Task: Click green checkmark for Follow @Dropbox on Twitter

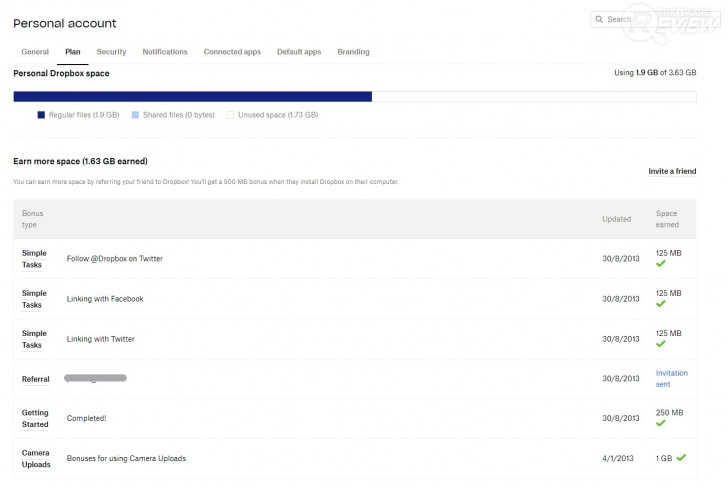Action: (x=661, y=264)
